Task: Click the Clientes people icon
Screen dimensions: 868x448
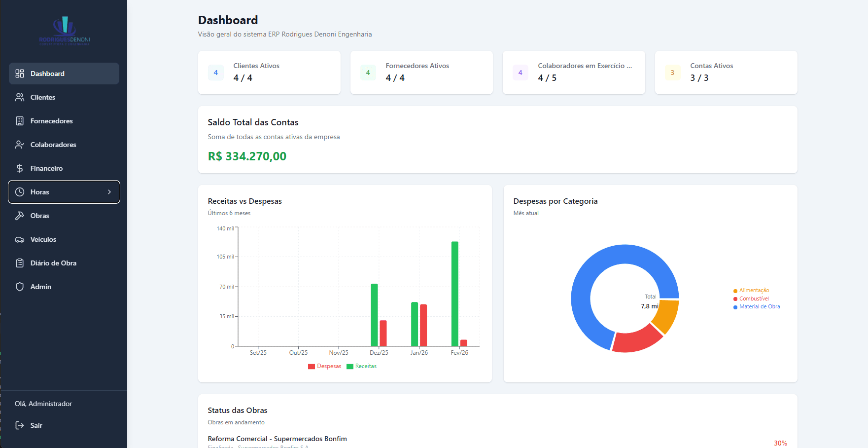Action: pyautogui.click(x=20, y=97)
